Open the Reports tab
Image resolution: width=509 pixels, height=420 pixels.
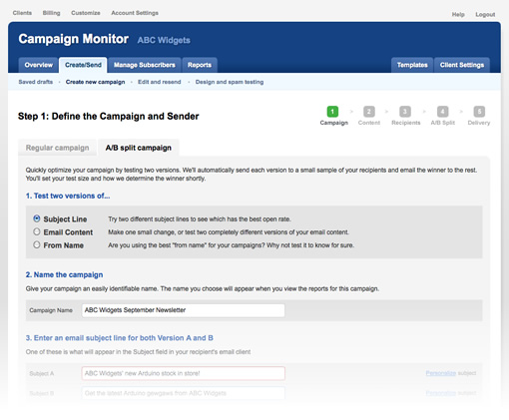[200, 65]
